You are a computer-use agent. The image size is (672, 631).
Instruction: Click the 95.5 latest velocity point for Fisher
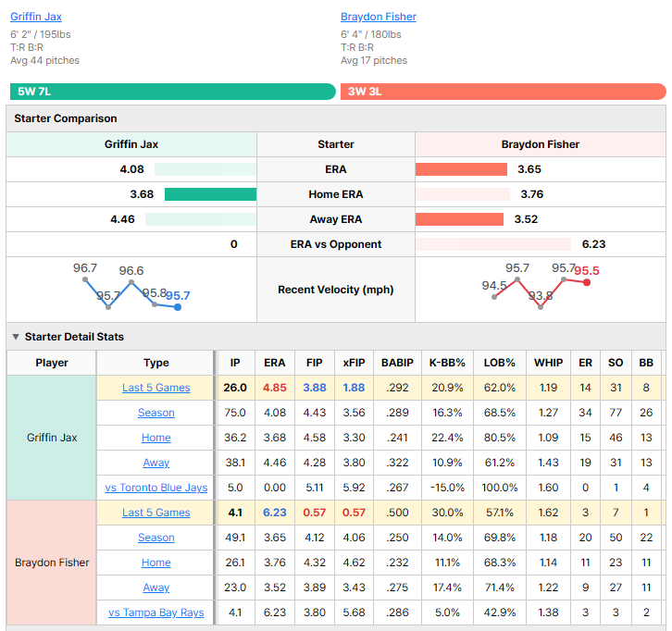coord(587,282)
